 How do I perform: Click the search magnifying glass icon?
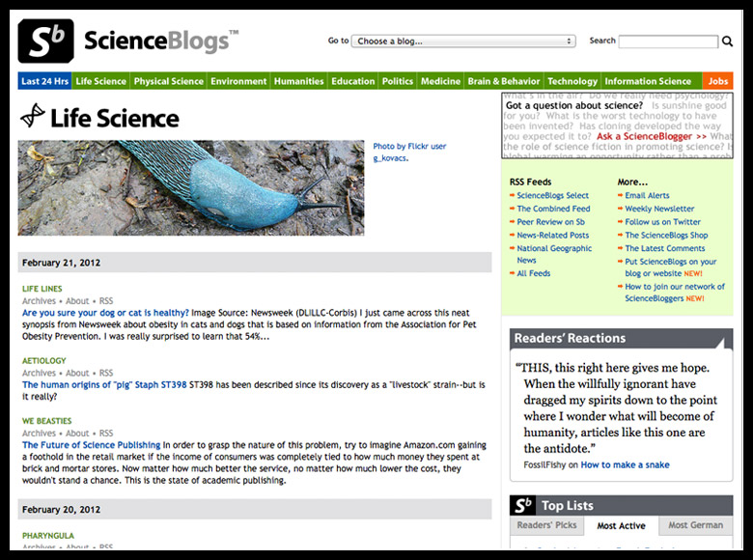coord(727,42)
